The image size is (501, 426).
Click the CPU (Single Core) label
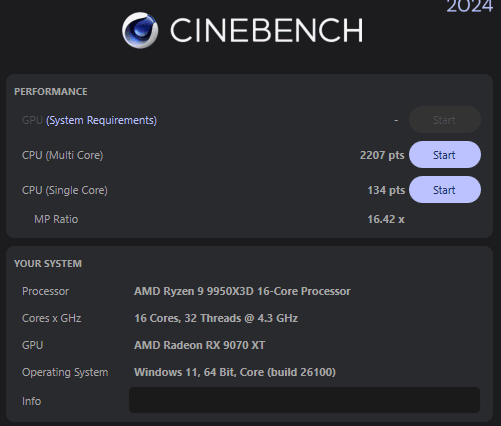65,190
